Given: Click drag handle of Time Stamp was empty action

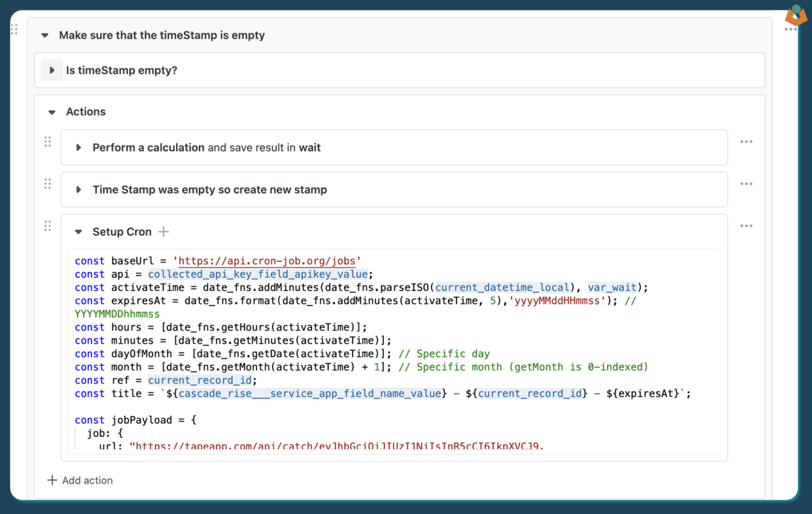Looking at the screenshot, I should 47,184.
